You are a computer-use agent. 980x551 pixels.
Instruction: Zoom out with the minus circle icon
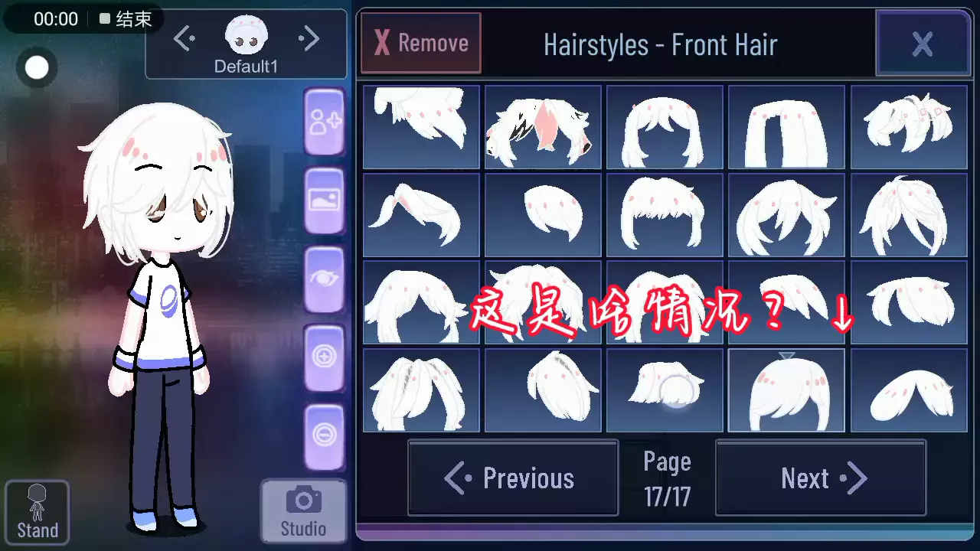pyautogui.click(x=325, y=436)
